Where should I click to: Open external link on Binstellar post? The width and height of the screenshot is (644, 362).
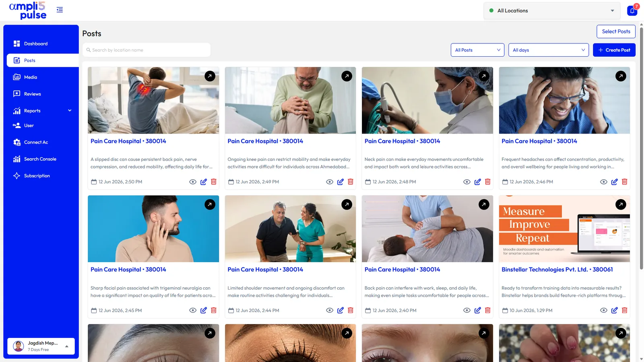click(x=621, y=204)
